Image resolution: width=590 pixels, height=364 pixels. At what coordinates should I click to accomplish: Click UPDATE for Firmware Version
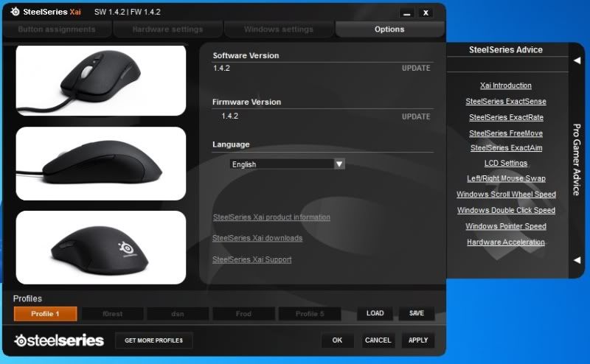click(416, 116)
